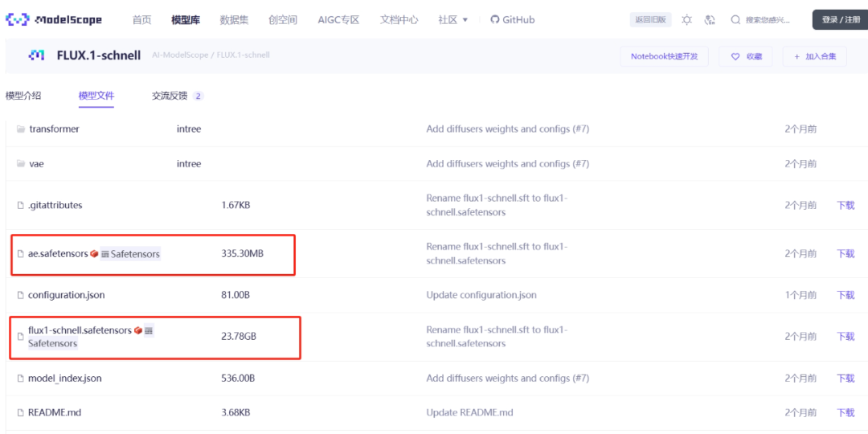Download the model_index.json file
Viewport: 868px width, 434px height.
(x=845, y=379)
